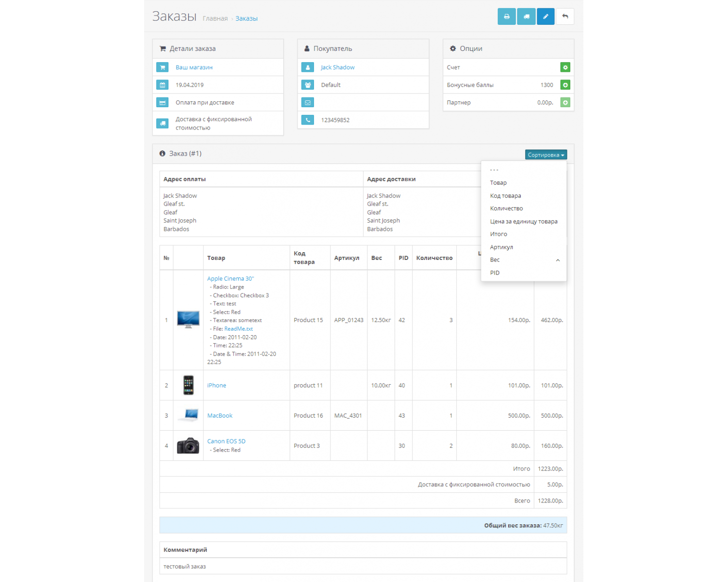Click the shipping list truck icon

[x=526, y=16]
